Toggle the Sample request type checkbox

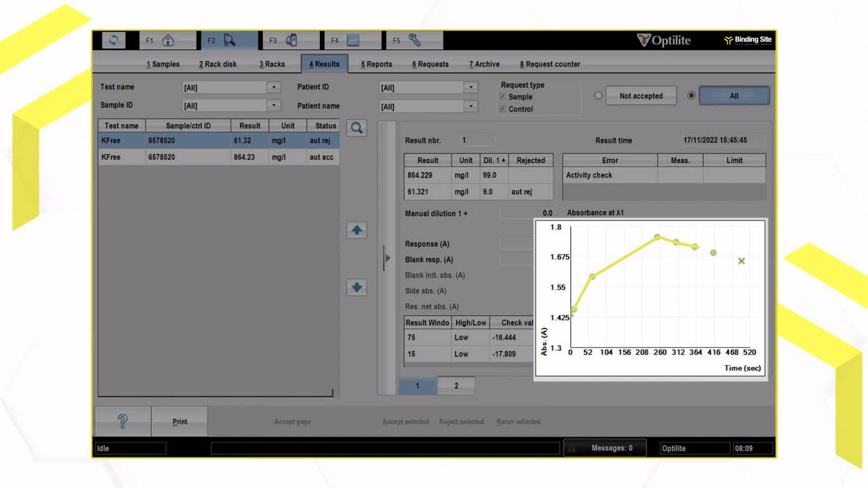[x=502, y=97]
